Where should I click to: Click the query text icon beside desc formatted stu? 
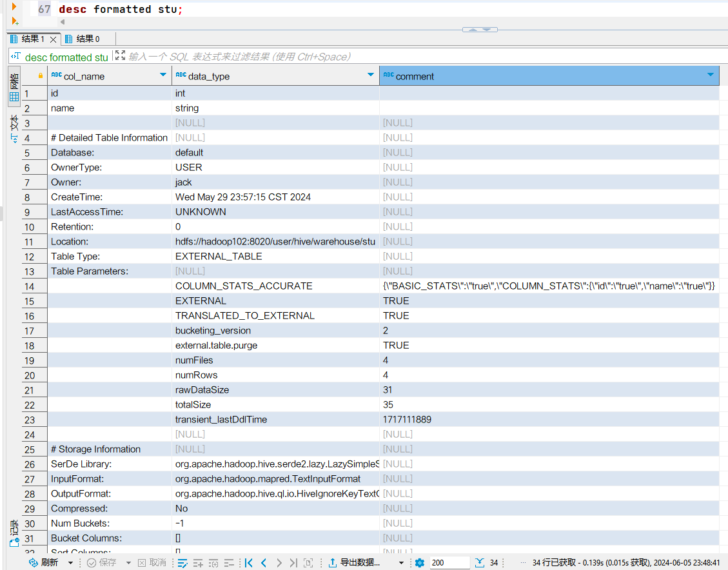pos(15,56)
